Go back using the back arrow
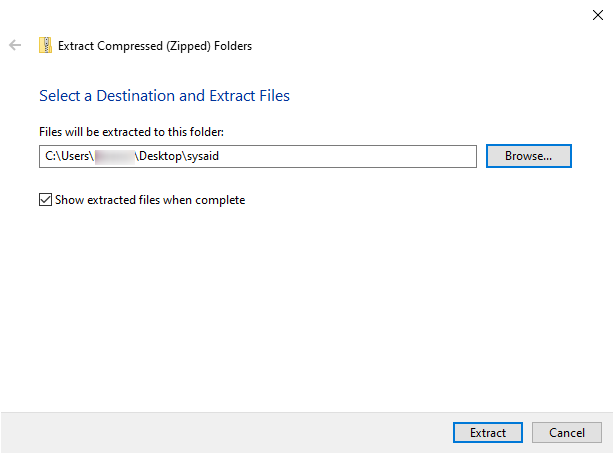Viewport: 614px width, 454px height. (x=15, y=45)
